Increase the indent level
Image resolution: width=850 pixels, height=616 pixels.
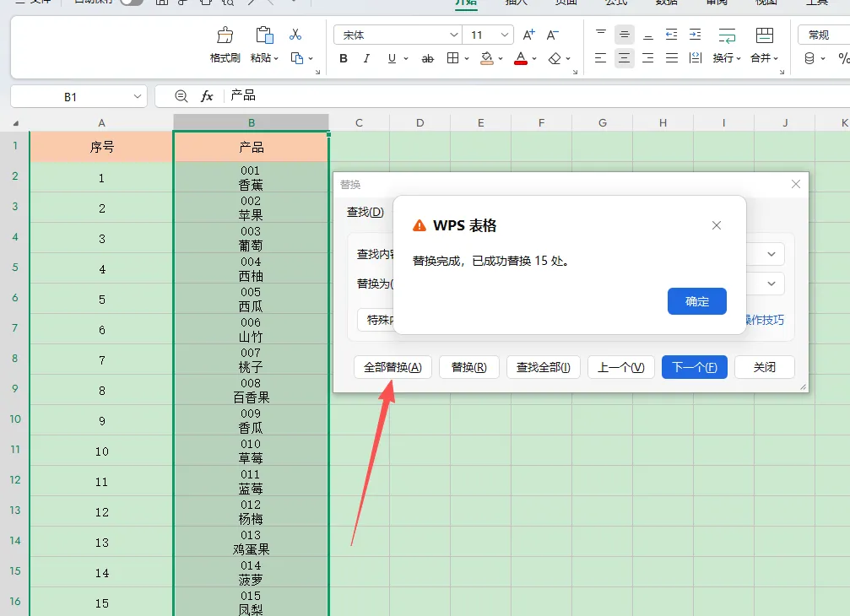click(695, 35)
